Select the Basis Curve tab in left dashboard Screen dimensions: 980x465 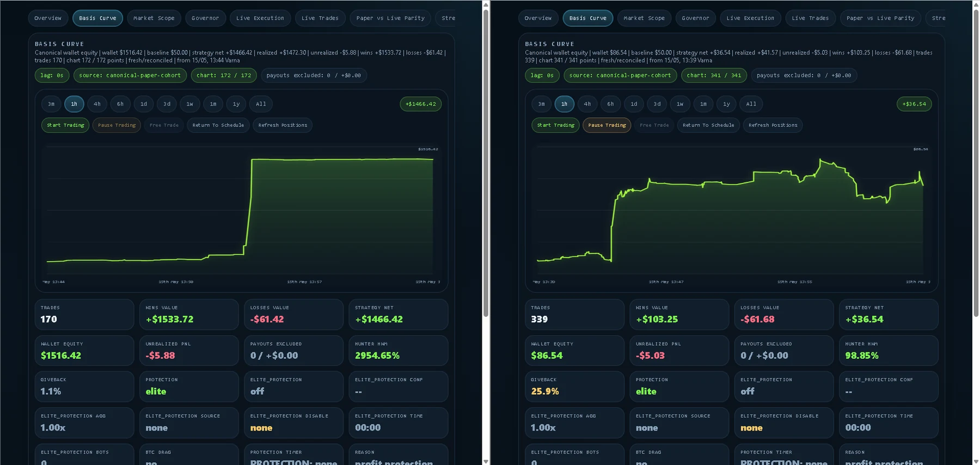97,18
